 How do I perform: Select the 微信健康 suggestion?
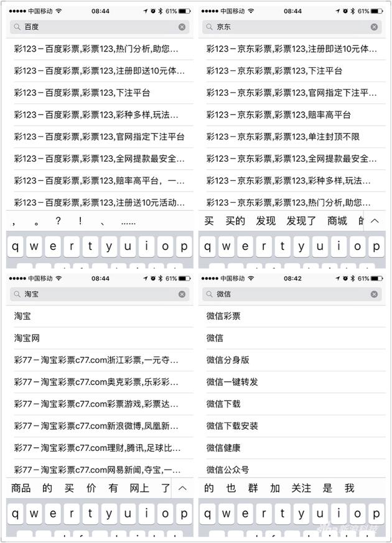tap(292, 448)
